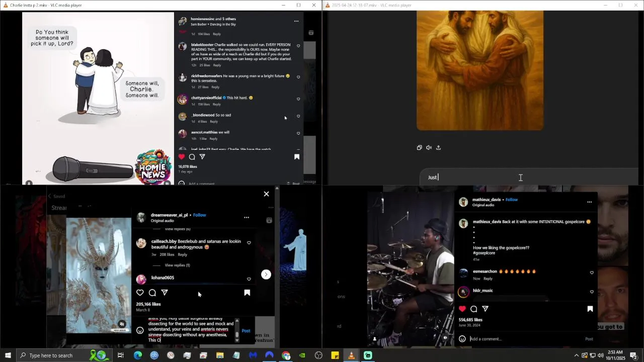This screenshot has height=362, width=644.
Task: Like chattyannieofficial's comment
Action: [x=298, y=99]
